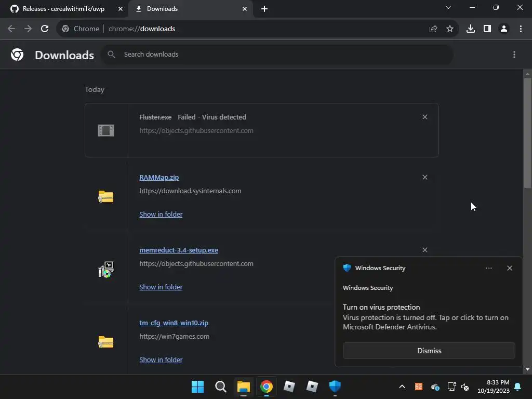
Task: Open the Downloads page more actions menu
Action: coord(514,54)
